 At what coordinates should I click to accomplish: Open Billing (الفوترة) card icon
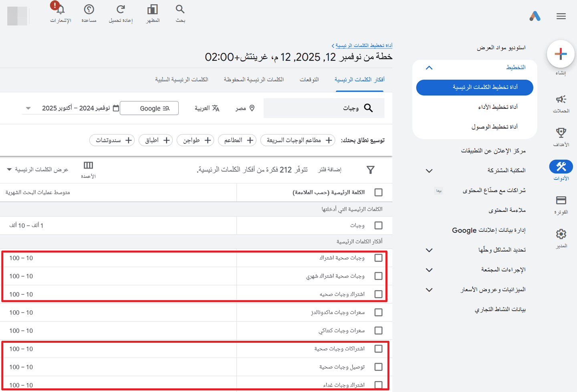click(x=561, y=200)
